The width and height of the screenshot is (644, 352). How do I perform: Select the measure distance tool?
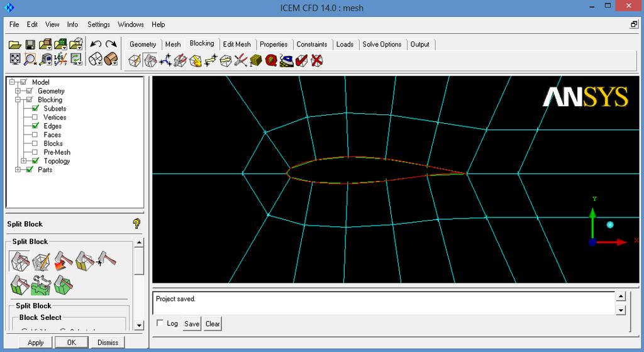[x=45, y=60]
